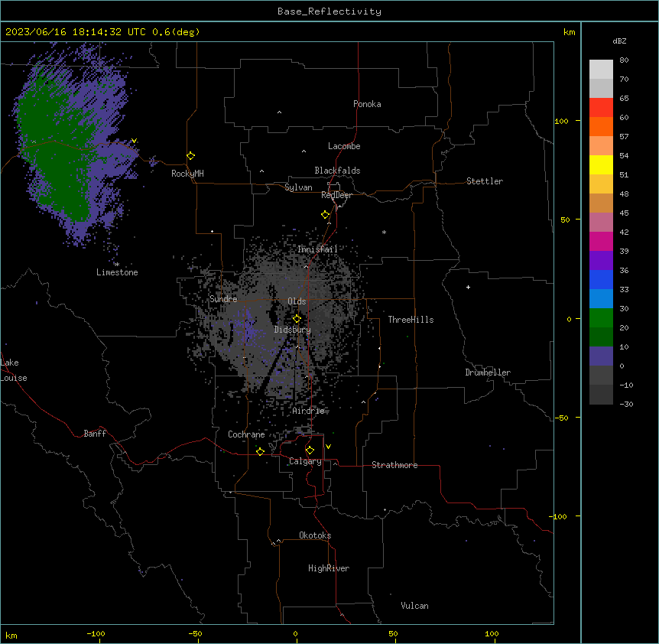The width and height of the screenshot is (659, 644).
Task: Click the -50 tick label on the right axis
Action: (x=561, y=418)
